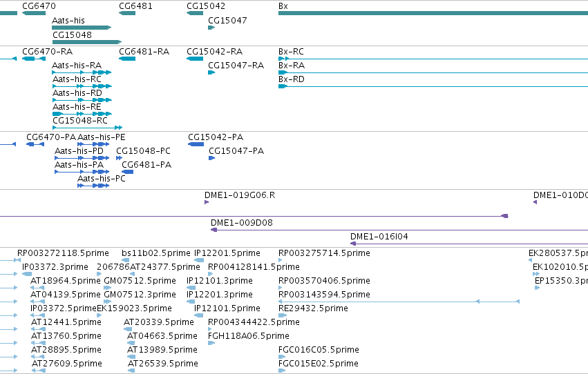
Task: Click protein Aats-his-PE
Action: coord(93,144)
